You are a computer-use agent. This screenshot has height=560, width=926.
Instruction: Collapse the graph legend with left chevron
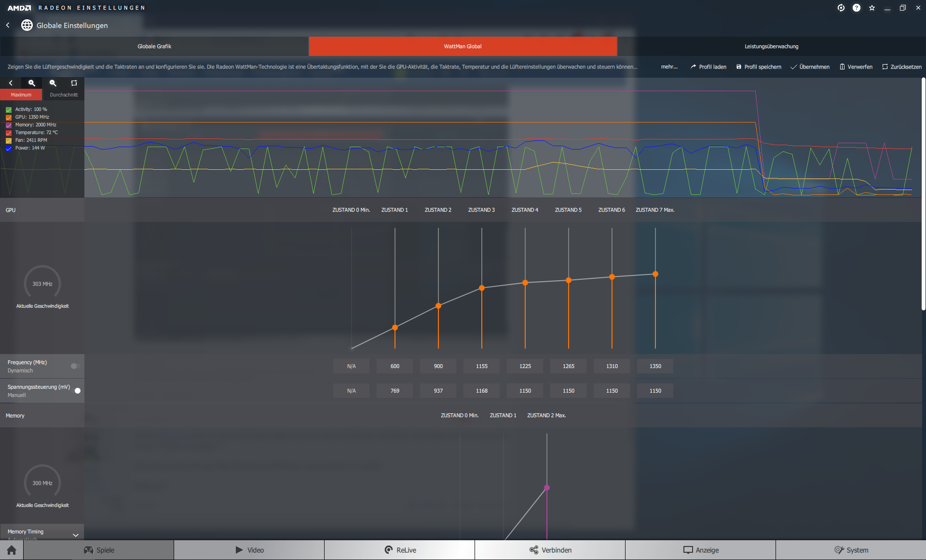11,83
